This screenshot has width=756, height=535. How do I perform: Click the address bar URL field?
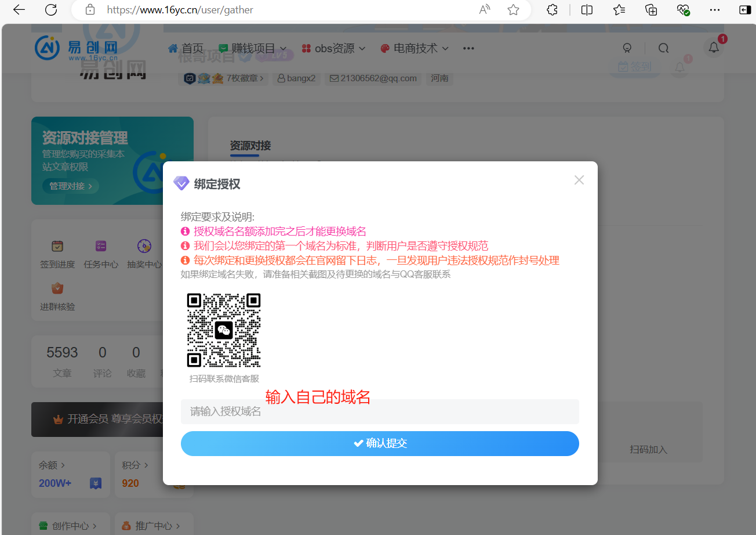pos(301,10)
